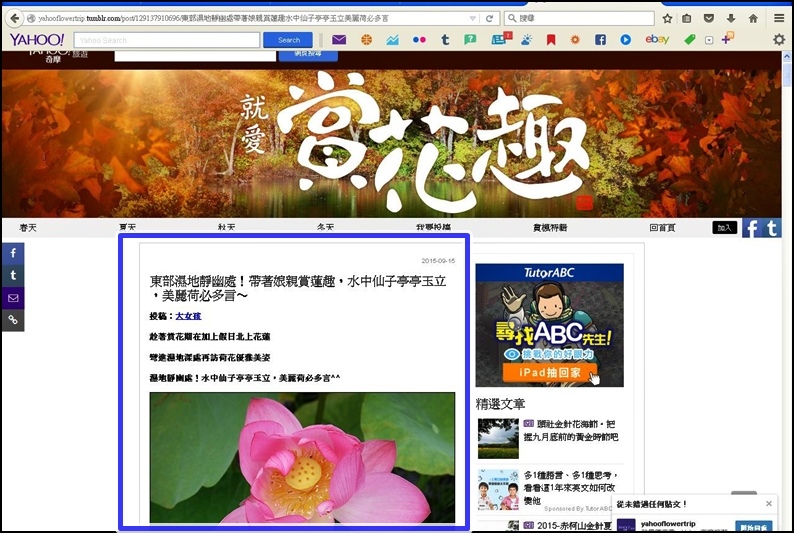
Task: Open the 冬天 navigation tab
Action: 325,228
